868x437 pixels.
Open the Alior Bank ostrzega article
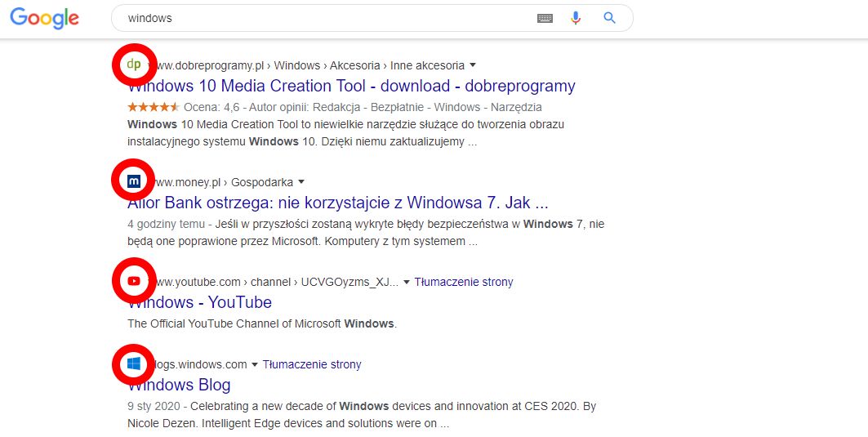pos(338,203)
